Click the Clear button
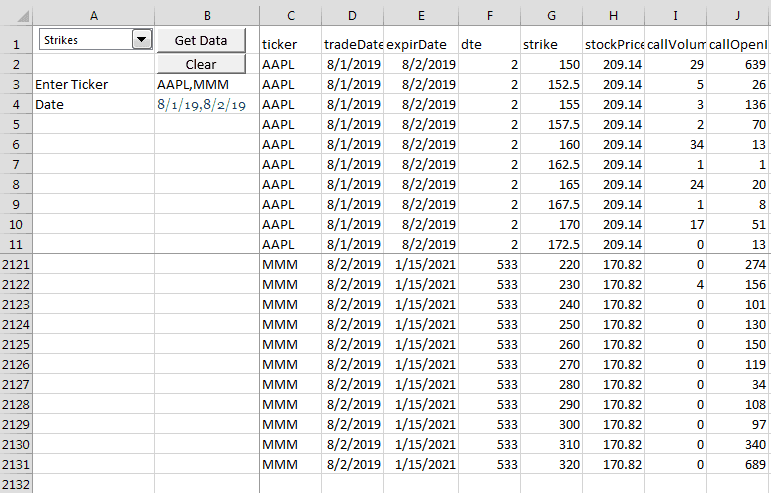This screenshot has width=771, height=493. [201, 64]
